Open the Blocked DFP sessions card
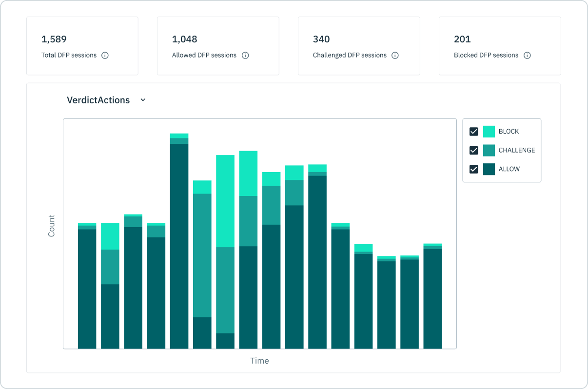The height and width of the screenshot is (389, 588). coord(500,46)
